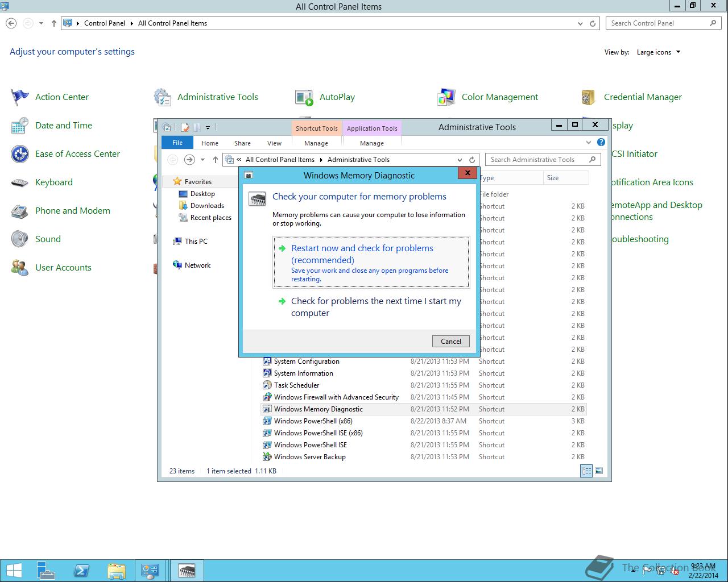This screenshot has height=582, width=728.
Task: Click Properties icon in quick access toolbar
Action: click(184, 127)
